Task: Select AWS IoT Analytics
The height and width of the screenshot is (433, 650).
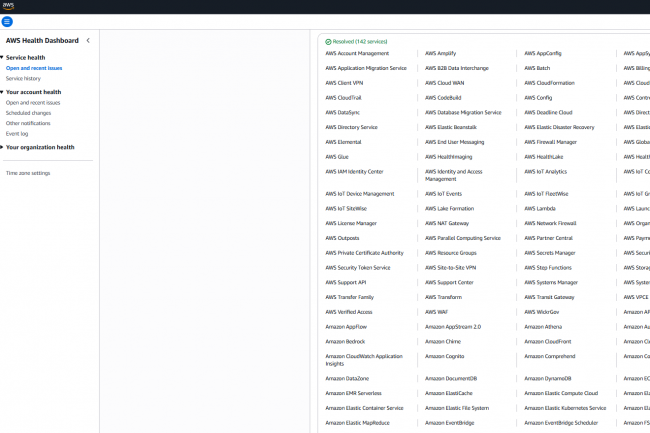Action: pos(546,172)
